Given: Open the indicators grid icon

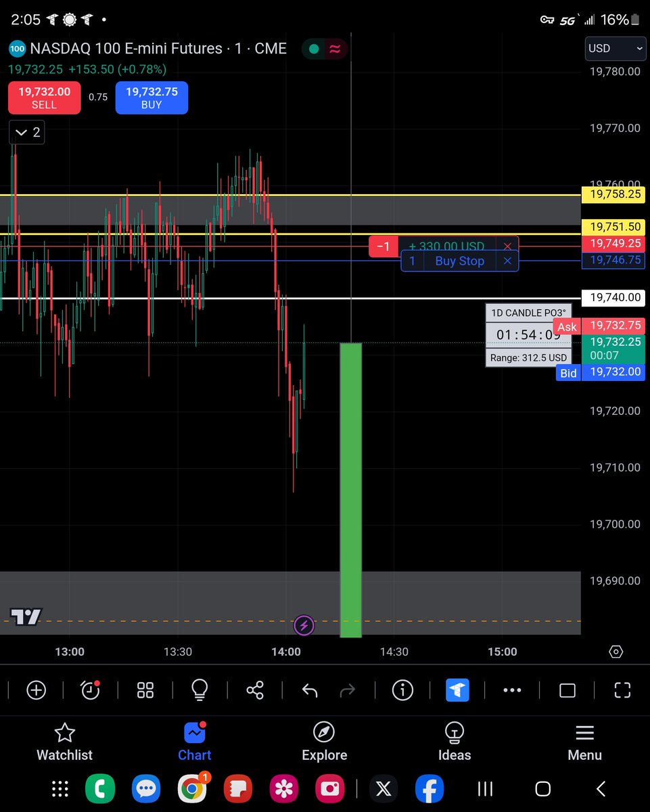Looking at the screenshot, I should [145, 690].
